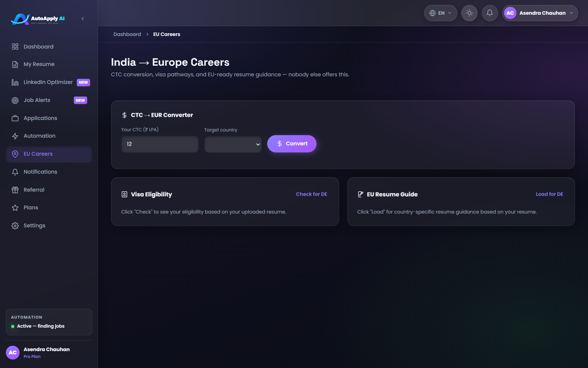Toggle the light/dark theme sun icon
Viewport: 588px width, 368px height.
coord(469,13)
